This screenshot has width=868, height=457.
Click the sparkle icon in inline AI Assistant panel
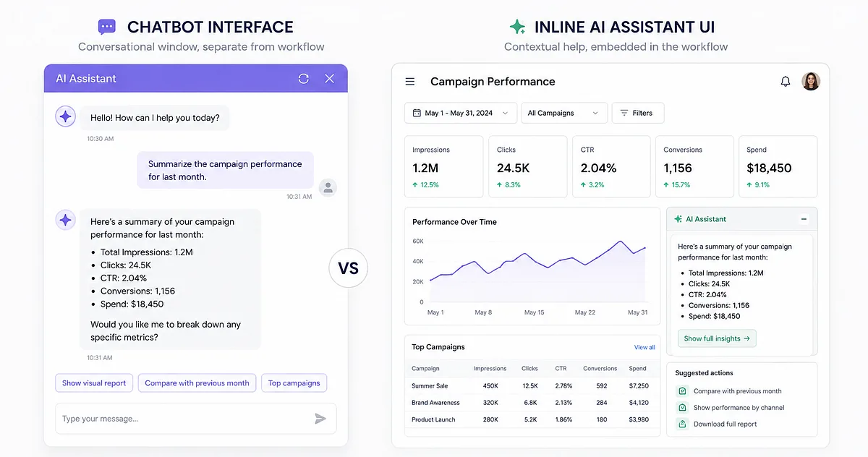[678, 219]
